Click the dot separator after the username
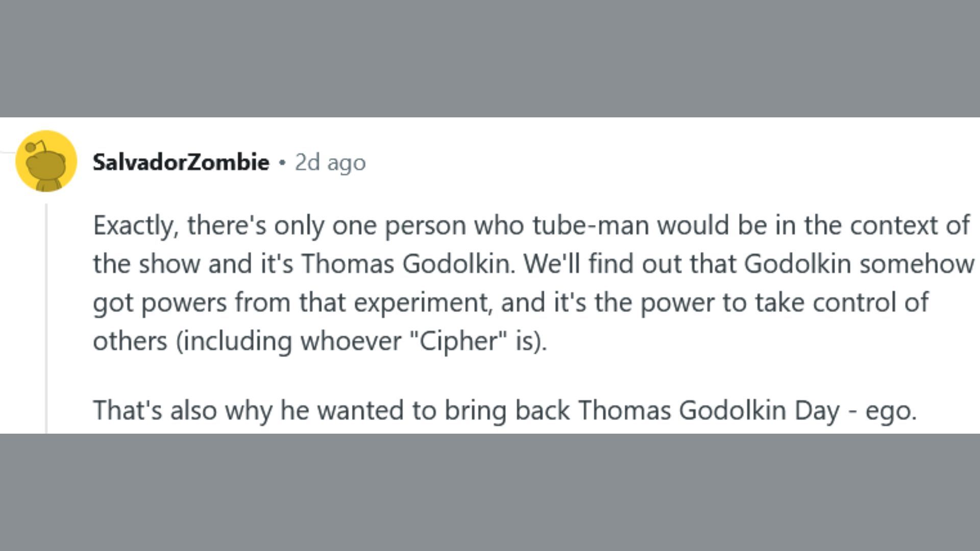 [x=282, y=163]
